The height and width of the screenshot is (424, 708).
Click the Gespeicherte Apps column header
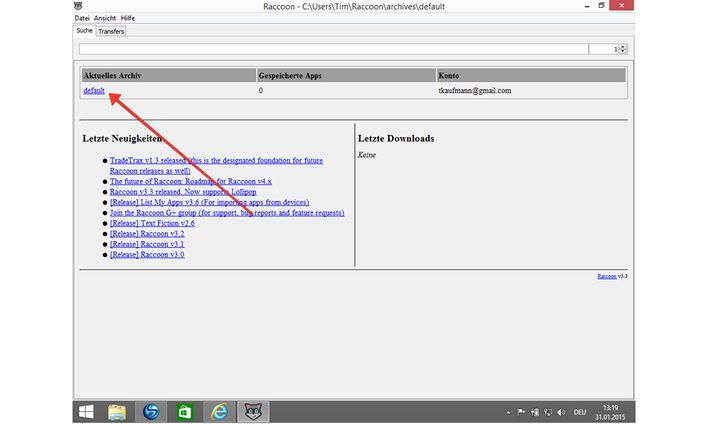point(346,75)
